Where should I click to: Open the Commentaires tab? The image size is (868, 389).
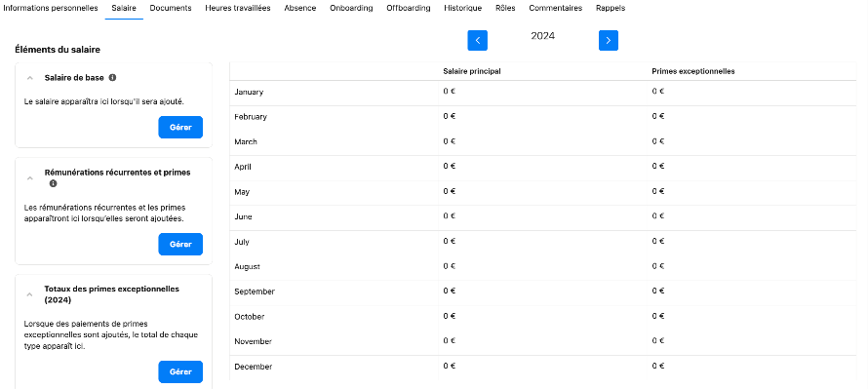[555, 9]
